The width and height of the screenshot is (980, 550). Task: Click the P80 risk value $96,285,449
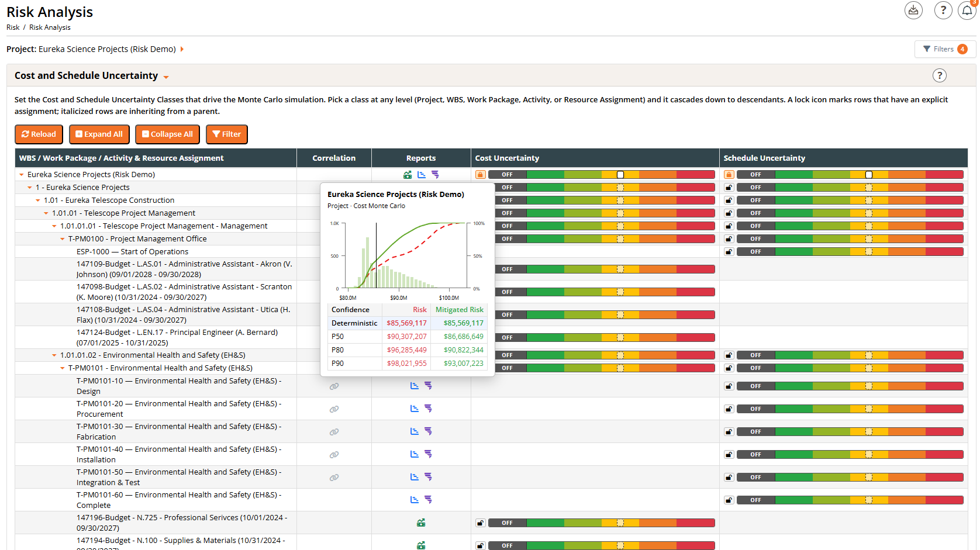[406, 350]
